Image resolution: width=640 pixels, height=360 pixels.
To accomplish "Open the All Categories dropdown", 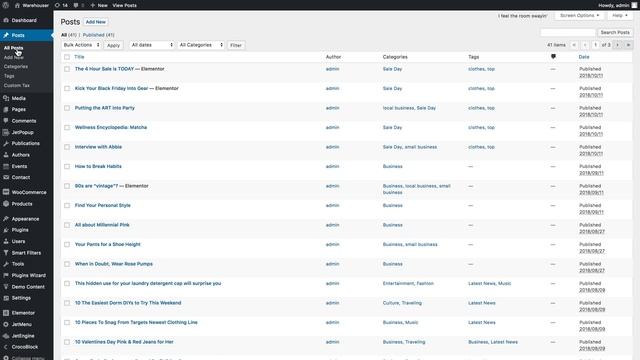I will (201, 45).
